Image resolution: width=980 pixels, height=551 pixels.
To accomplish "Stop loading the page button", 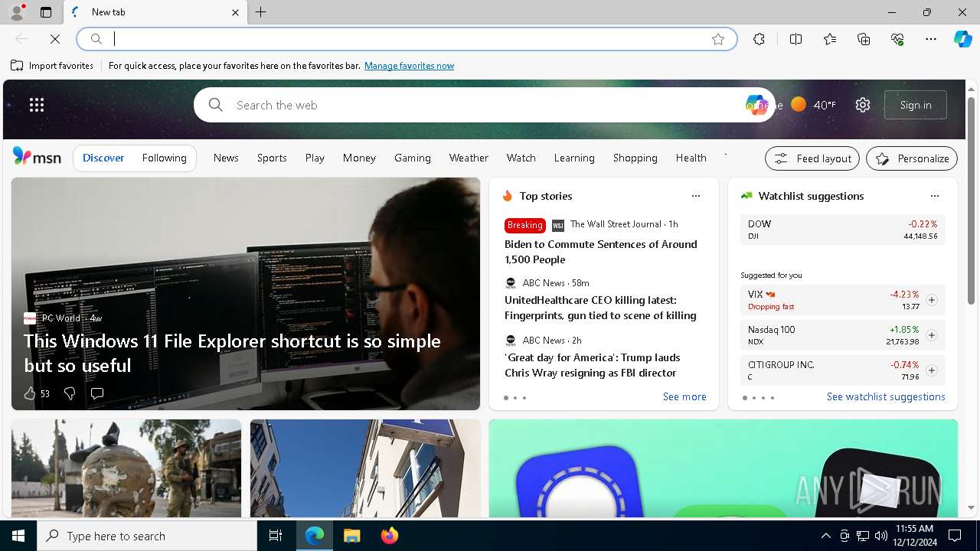I will tap(55, 39).
